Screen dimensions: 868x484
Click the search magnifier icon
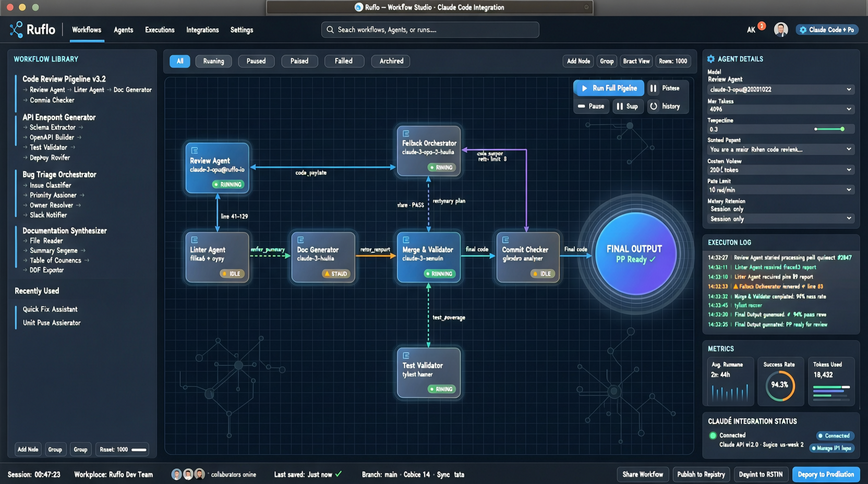click(x=330, y=30)
